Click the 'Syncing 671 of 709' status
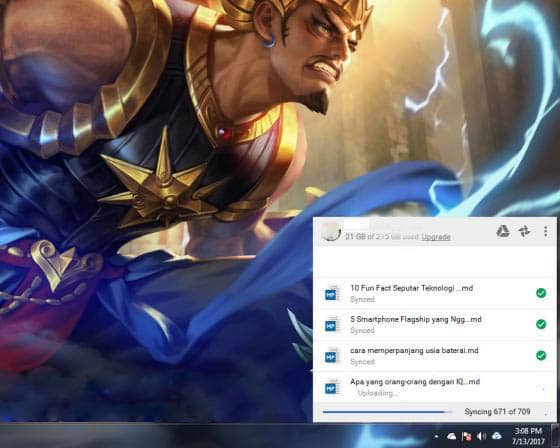Viewport: 560px width, 448px height. coord(497,412)
